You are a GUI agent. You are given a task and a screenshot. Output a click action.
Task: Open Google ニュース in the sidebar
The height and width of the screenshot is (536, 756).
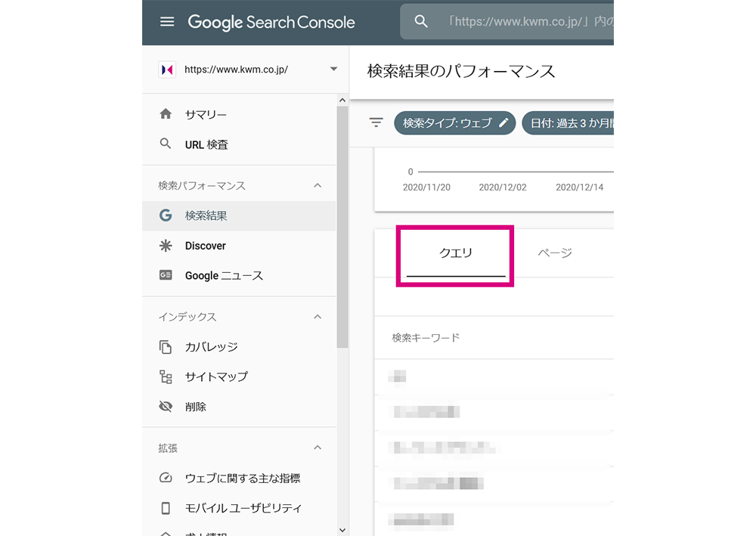click(239, 275)
